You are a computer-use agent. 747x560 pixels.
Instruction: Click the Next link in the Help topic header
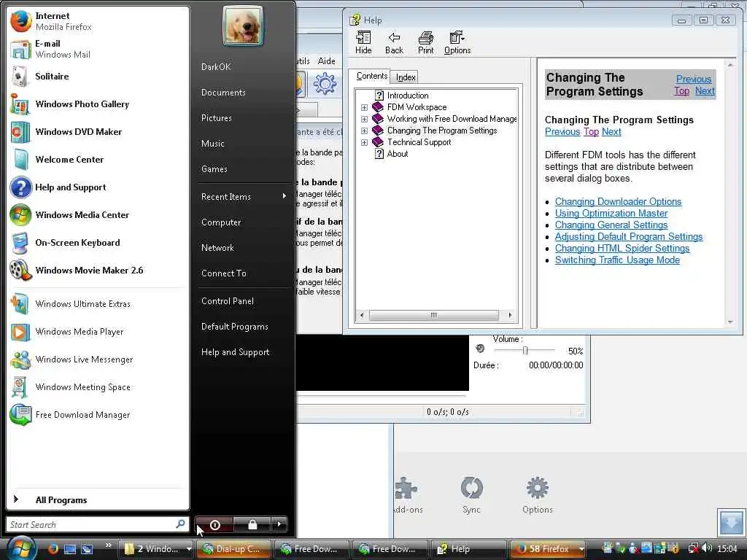pos(705,90)
